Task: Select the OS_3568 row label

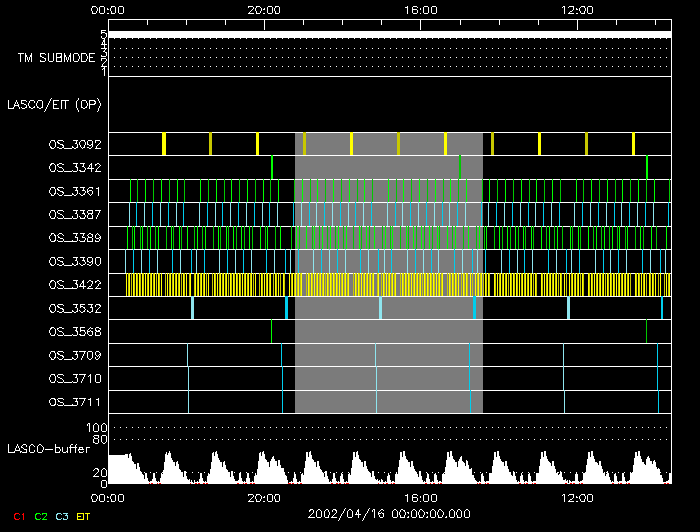Action: click(x=74, y=332)
